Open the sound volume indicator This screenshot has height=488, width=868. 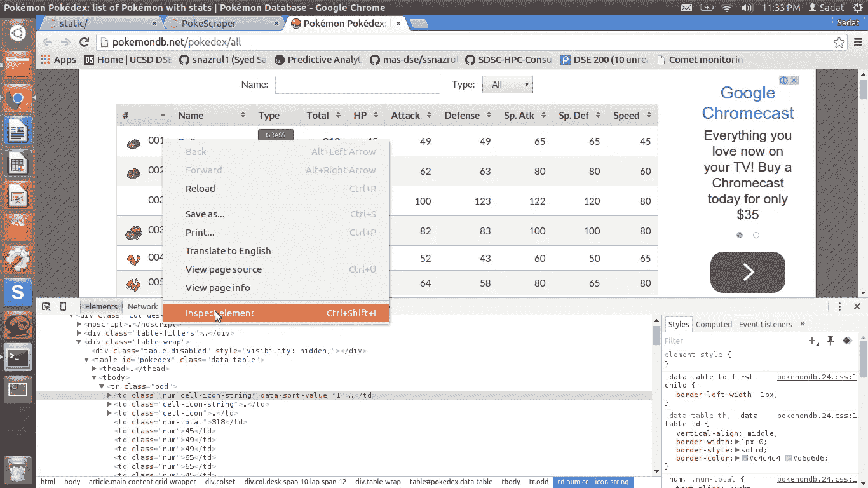point(747,8)
